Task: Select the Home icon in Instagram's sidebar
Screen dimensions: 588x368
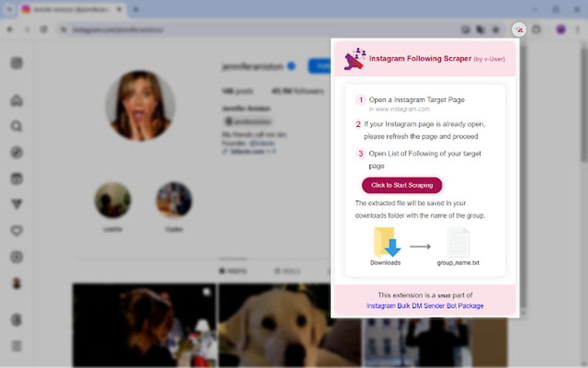Action: [17, 100]
